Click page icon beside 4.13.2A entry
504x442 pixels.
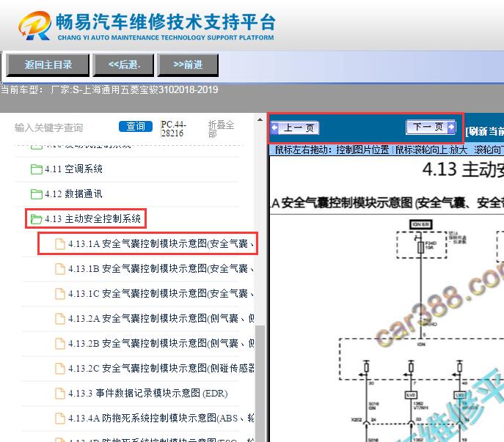pos(59,319)
